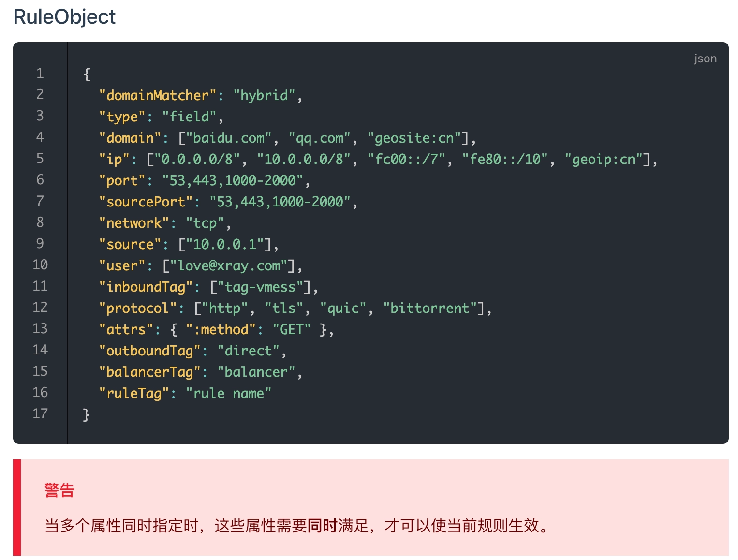
Task: Click the "balancerTag" key
Action: pos(149,372)
